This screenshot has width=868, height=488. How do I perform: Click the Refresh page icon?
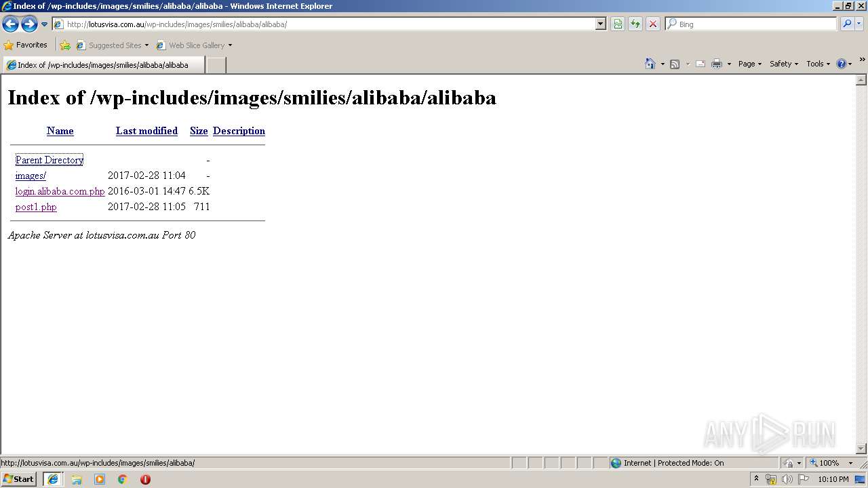pyautogui.click(x=635, y=24)
